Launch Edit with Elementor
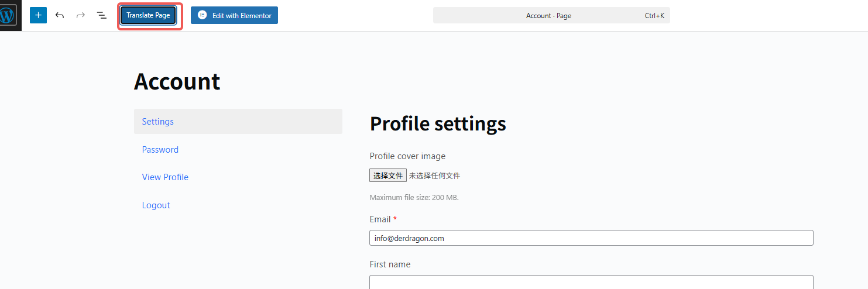Image resolution: width=868 pixels, height=289 pixels. coord(234,15)
